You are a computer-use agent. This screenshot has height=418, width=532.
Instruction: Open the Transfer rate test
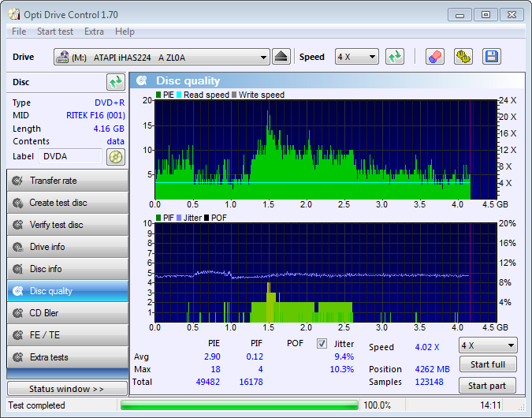(x=68, y=181)
